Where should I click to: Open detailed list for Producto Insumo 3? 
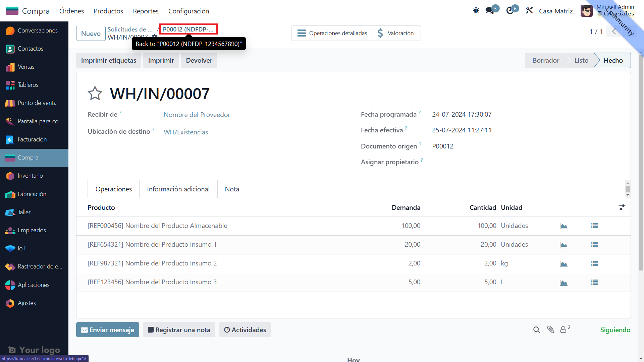coord(595,283)
